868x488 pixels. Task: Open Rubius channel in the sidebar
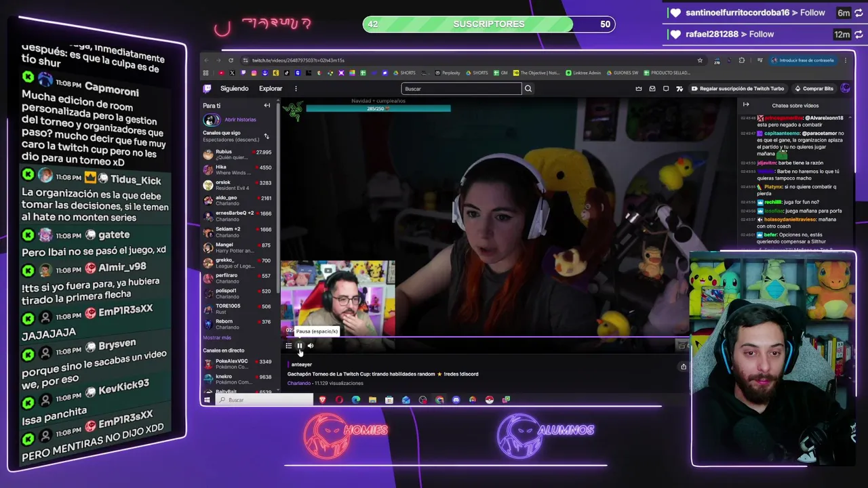coord(237,155)
